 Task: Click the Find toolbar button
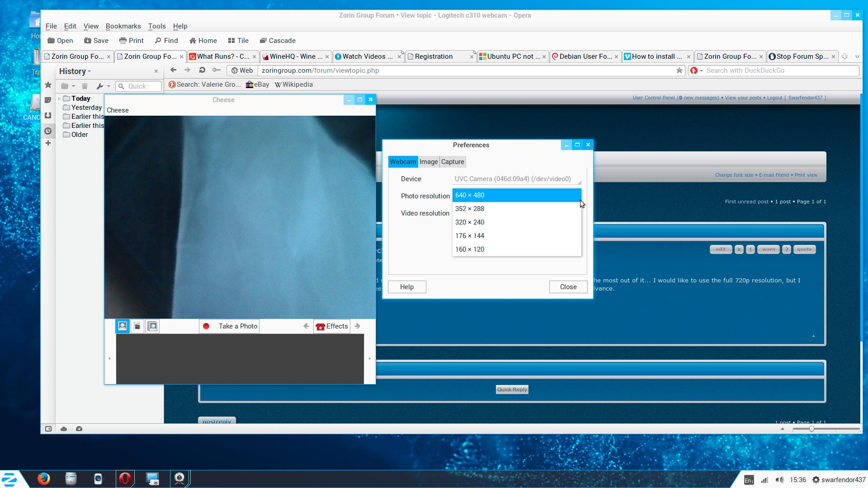coord(166,41)
